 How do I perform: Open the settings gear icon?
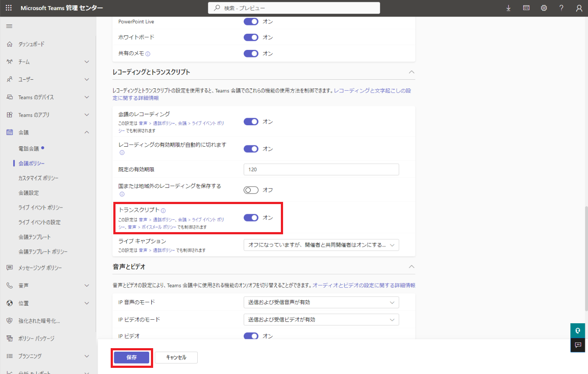tap(544, 8)
